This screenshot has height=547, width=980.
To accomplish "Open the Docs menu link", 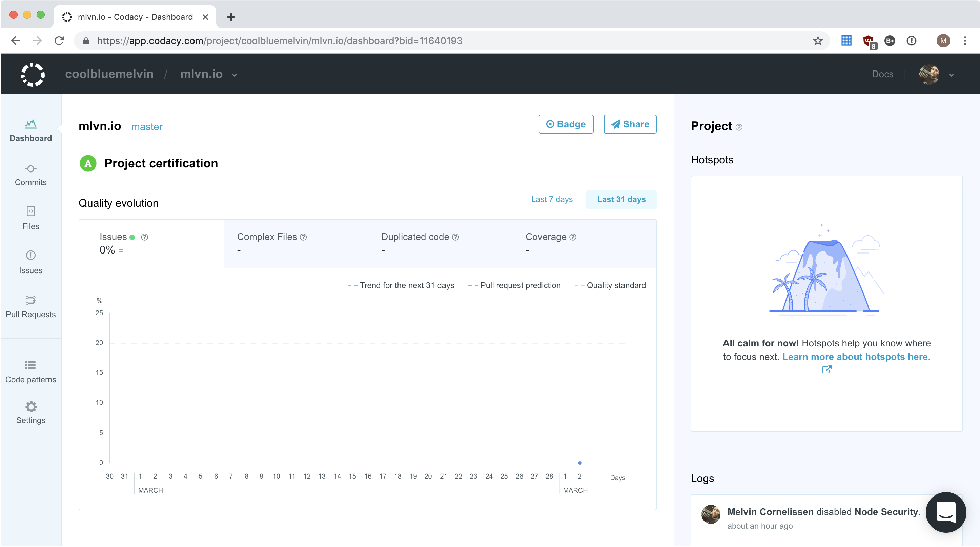I will click(x=882, y=74).
